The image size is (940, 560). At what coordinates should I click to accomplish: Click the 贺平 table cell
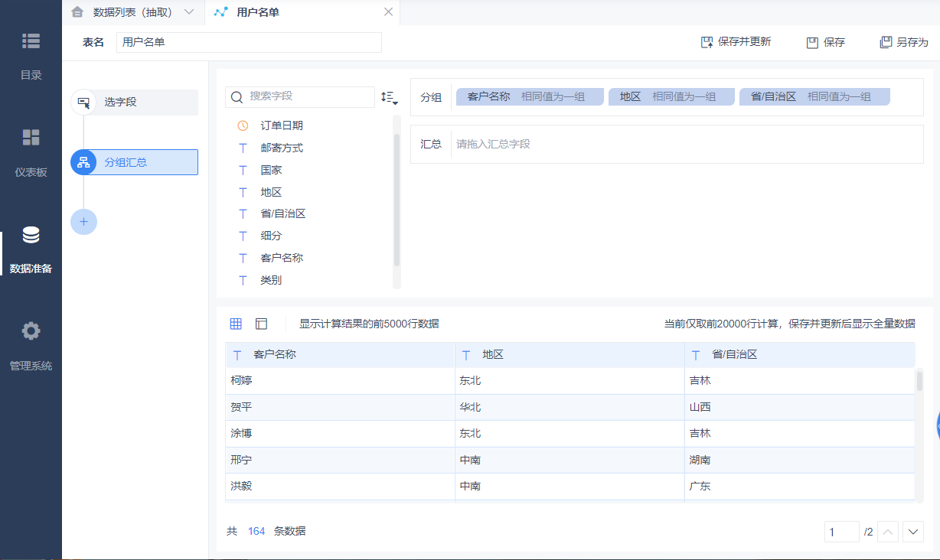point(340,407)
